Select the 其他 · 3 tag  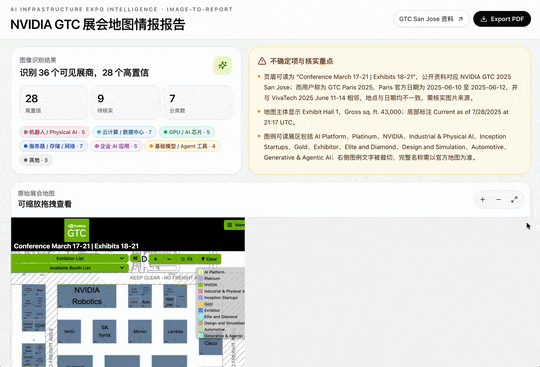pos(36,160)
